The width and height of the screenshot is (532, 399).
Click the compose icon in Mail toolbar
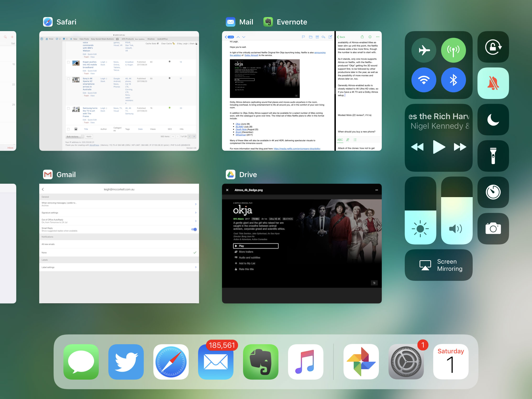click(330, 37)
